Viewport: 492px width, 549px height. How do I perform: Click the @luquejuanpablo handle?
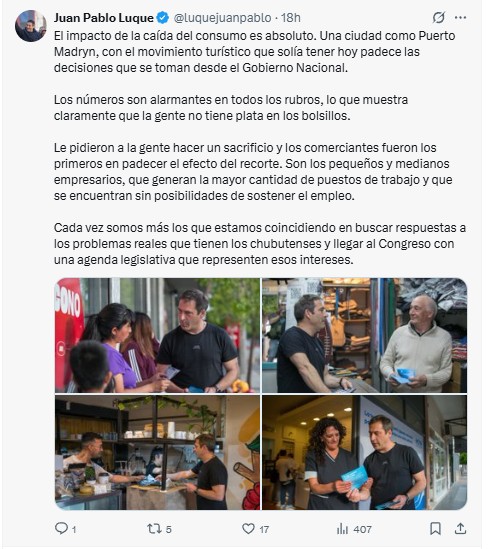[222, 18]
